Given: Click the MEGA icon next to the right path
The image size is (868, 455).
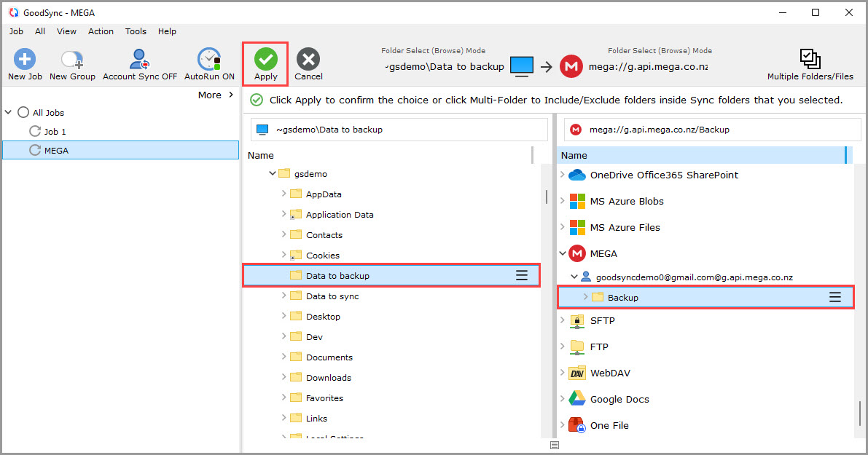Looking at the screenshot, I should point(571,66).
